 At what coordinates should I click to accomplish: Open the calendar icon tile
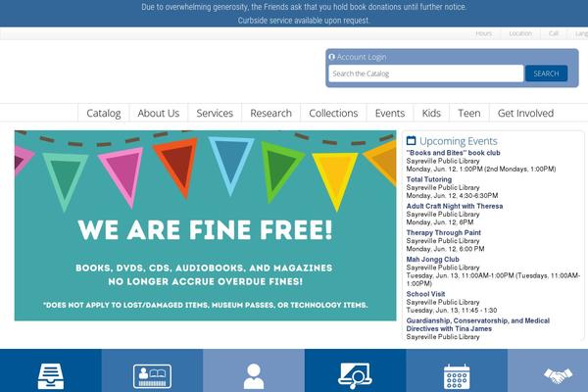(457, 370)
